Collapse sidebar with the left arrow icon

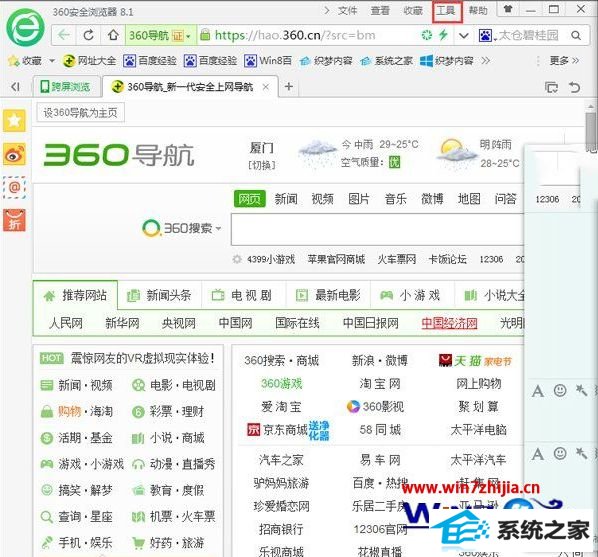click(x=15, y=87)
